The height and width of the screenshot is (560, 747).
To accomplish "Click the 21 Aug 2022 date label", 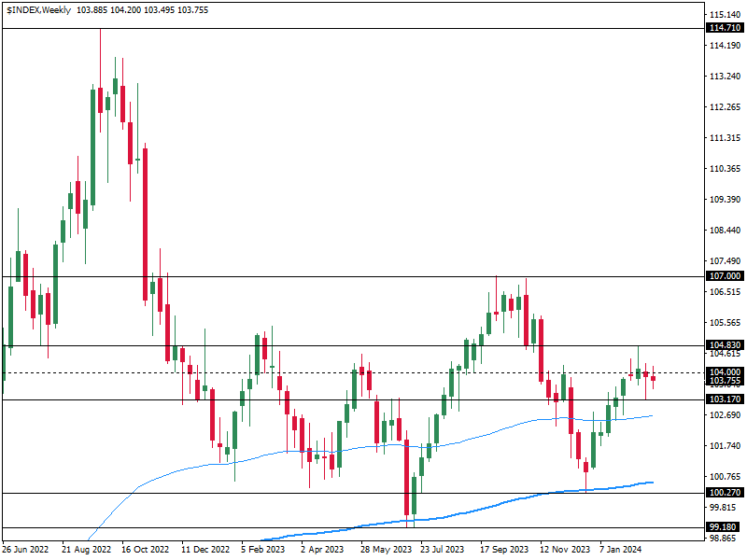I will coord(86,550).
